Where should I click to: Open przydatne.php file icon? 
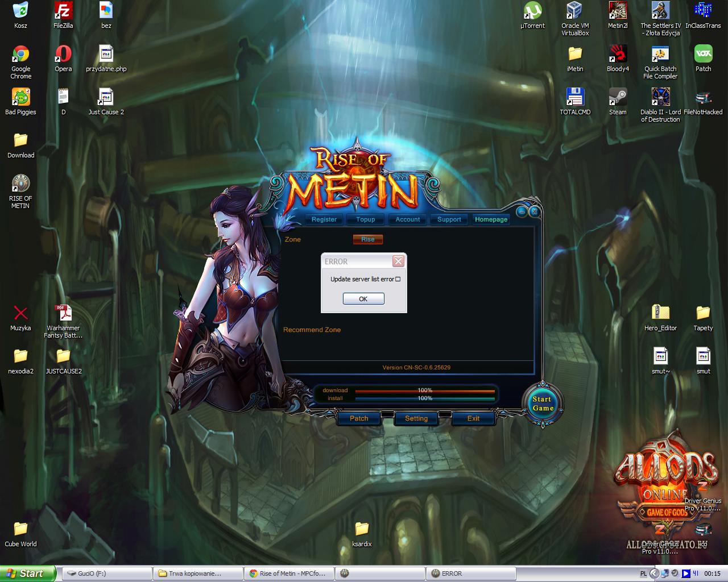click(106, 59)
